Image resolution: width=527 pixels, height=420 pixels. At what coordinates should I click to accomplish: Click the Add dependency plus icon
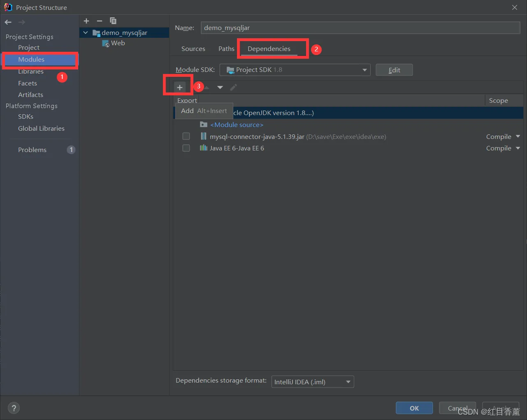tap(180, 87)
